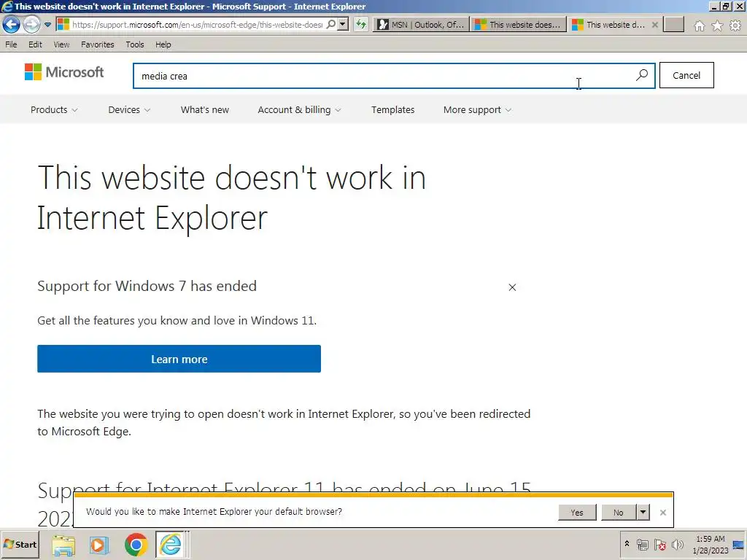This screenshot has width=747, height=560.
Task: Show hidden system tray icons
Action: 627,543
